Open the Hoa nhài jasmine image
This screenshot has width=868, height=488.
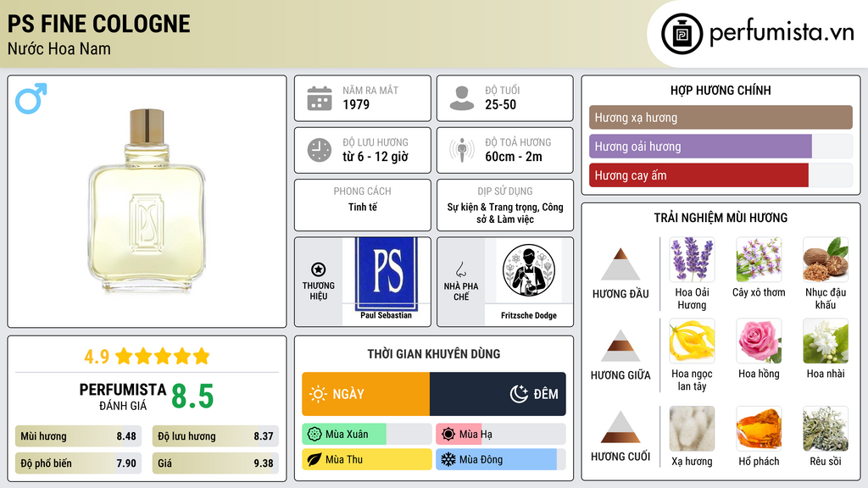point(826,341)
